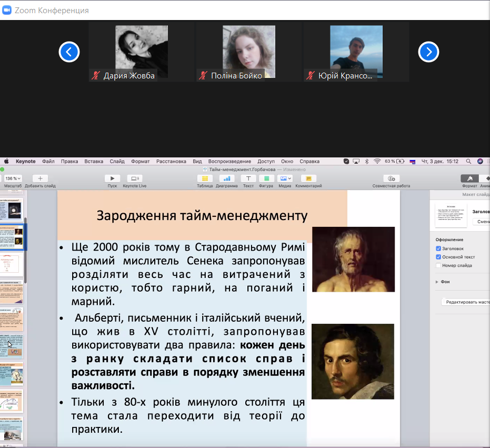Click the Совместная работа collaboration icon
This screenshot has width=490, height=448.
[x=391, y=178]
